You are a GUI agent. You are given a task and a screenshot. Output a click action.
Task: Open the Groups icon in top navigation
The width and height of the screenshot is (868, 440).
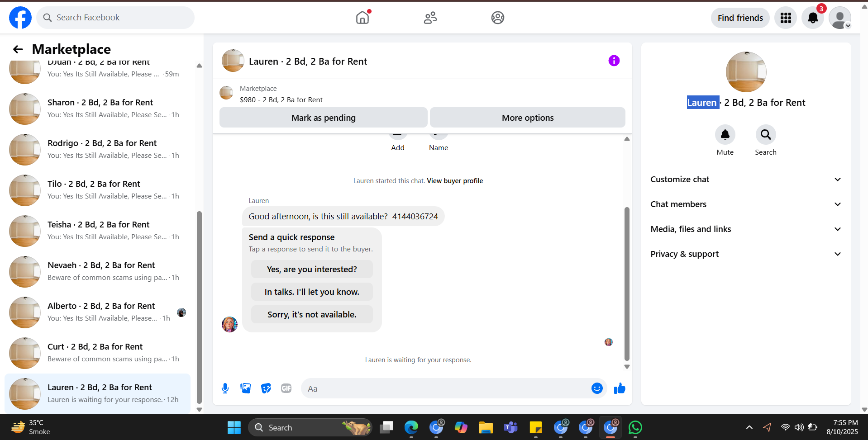(498, 18)
